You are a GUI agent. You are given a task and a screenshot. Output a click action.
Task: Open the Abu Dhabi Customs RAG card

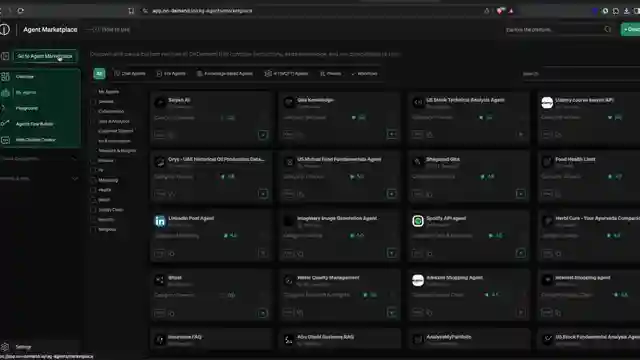[340, 340]
